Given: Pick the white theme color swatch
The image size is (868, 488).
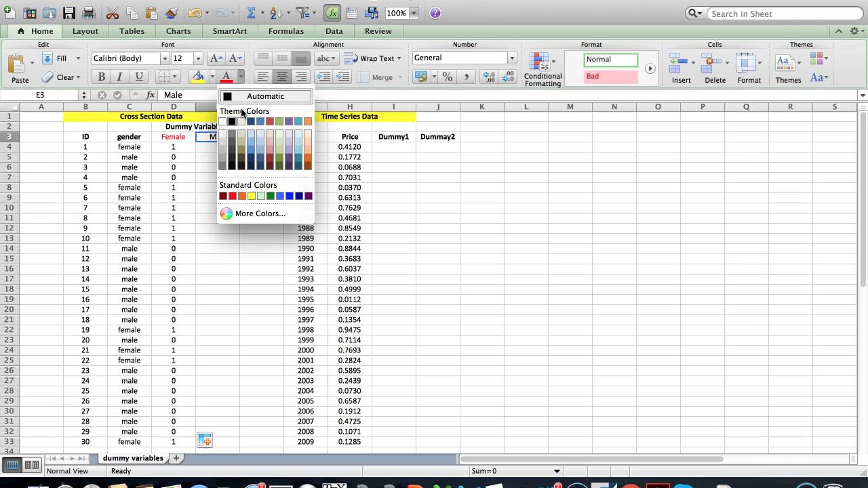Looking at the screenshot, I should 222,121.
